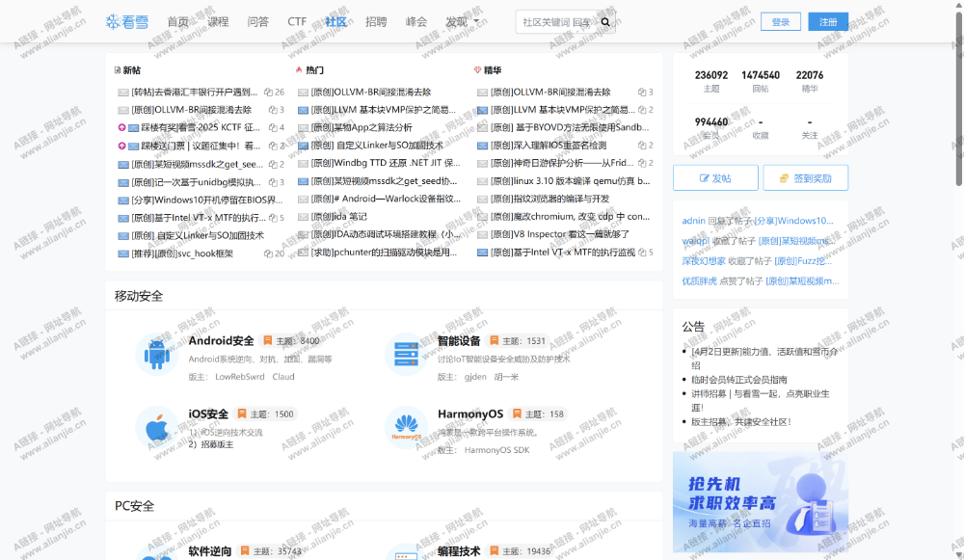The height and width of the screenshot is (560, 964).
Task: Click the bookmark icon next to iOS安全 主题
Action: pos(242,413)
